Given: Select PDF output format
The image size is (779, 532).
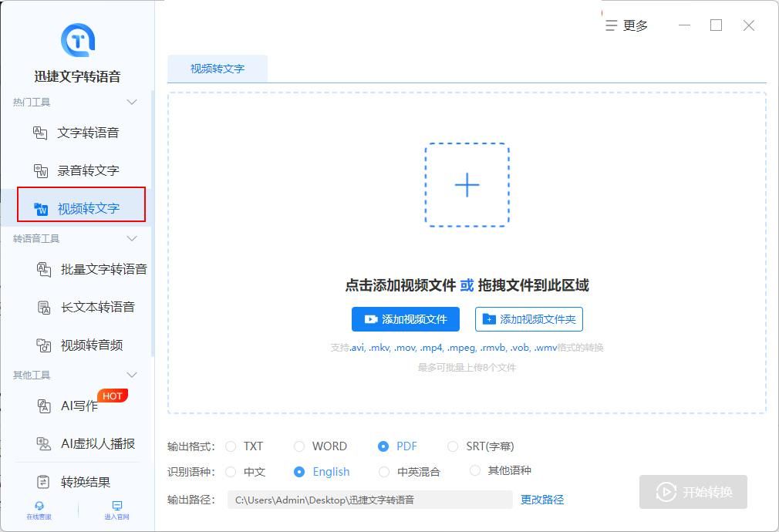Looking at the screenshot, I should coord(383,446).
